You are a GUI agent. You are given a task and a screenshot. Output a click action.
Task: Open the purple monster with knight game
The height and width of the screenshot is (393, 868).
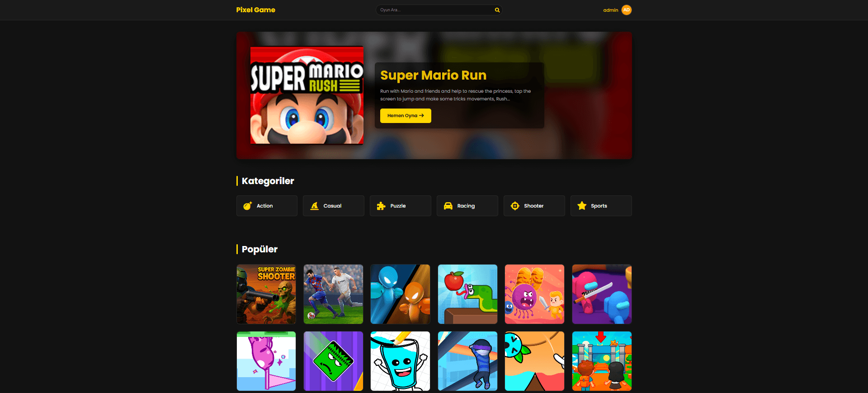click(534, 294)
